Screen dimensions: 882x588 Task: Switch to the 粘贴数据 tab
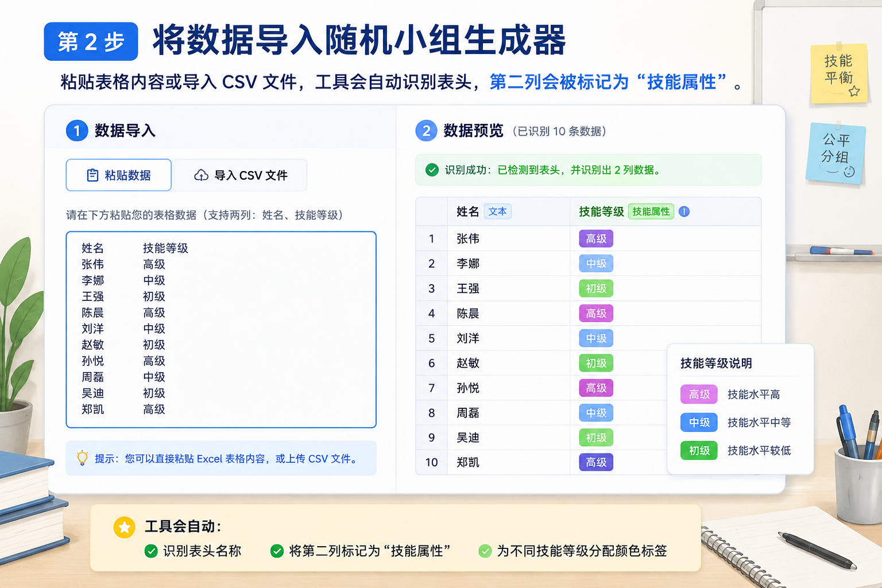coord(118,175)
